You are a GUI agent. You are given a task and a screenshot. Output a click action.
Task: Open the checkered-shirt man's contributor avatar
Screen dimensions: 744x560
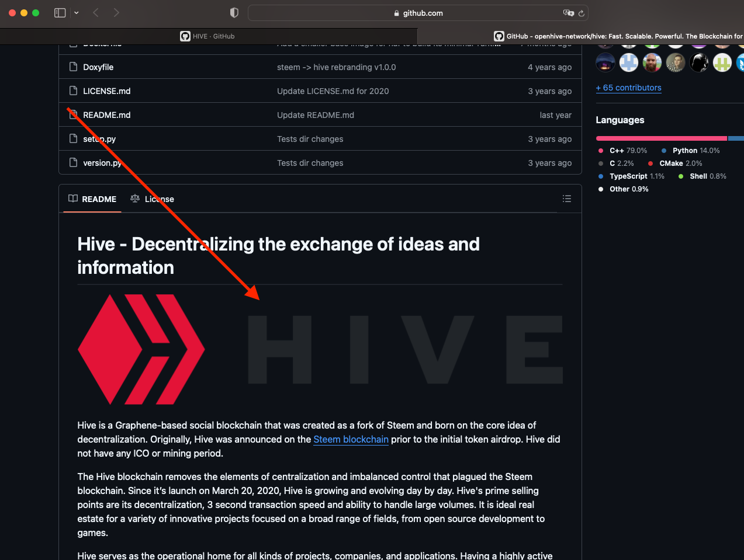[676, 62]
